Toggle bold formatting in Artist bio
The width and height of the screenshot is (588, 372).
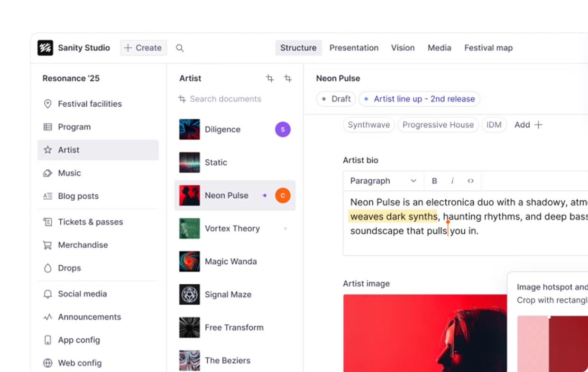coord(434,181)
